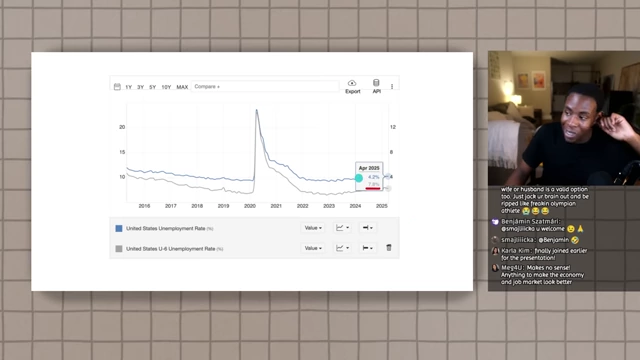Click Benjámin Szatmári's chat username

[531, 222]
